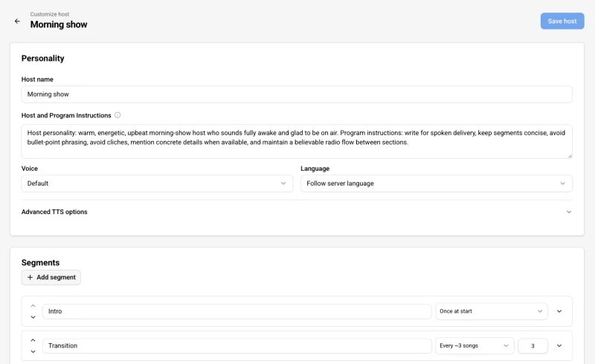Click the Segments section heading
Image resolution: width=595 pixels, height=364 pixels.
[x=41, y=263]
